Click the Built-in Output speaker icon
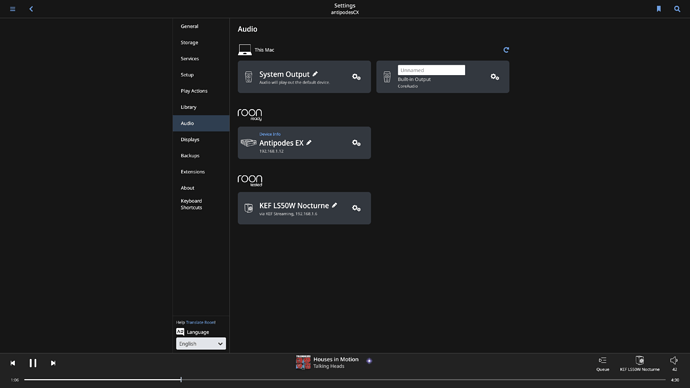 pos(387,77)
